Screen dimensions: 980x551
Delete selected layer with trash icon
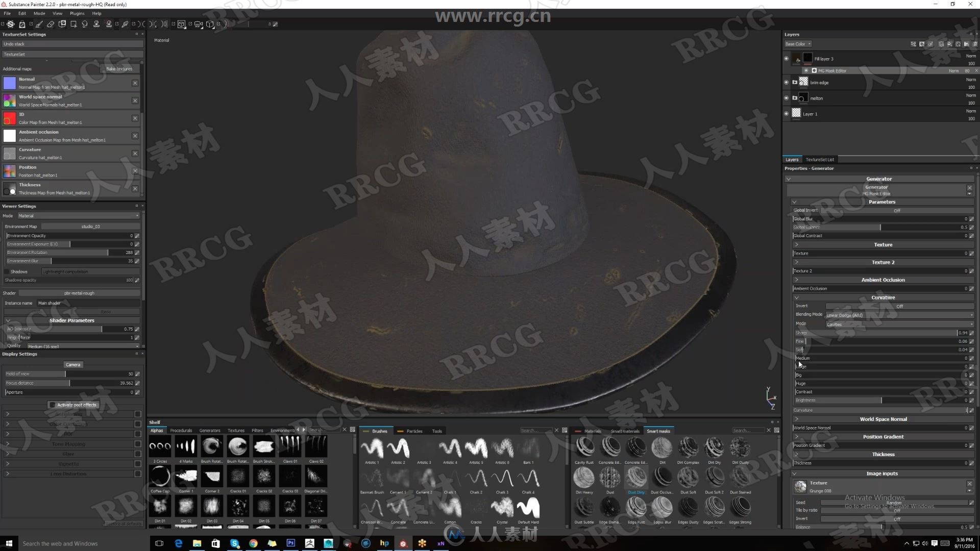pyautogui.click(x=975, y=44)
